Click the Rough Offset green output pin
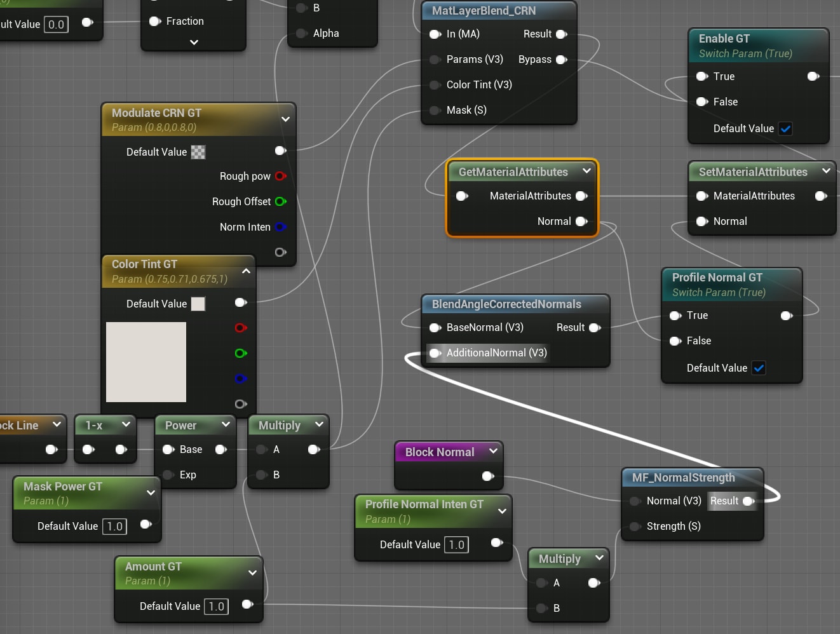The image size is (840, 634). (x=280, y=201)
